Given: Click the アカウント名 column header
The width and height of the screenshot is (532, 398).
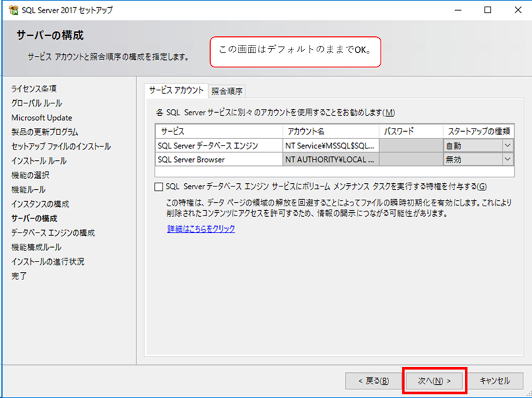Looking at the screenshot, I should point(331,131).
